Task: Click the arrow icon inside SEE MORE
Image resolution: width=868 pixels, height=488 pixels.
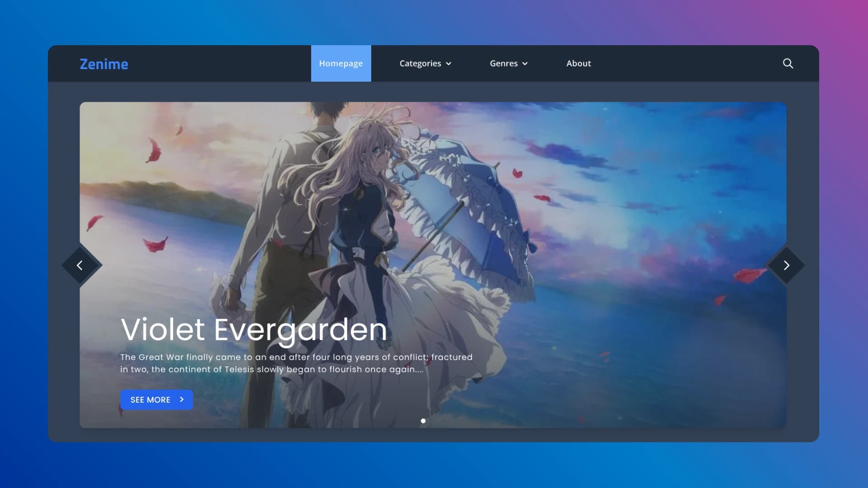Action: click(182, 399)
